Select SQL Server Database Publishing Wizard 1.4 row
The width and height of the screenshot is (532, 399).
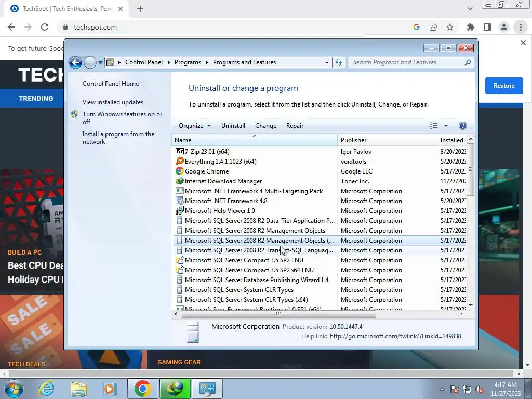[x=320, y=280]
